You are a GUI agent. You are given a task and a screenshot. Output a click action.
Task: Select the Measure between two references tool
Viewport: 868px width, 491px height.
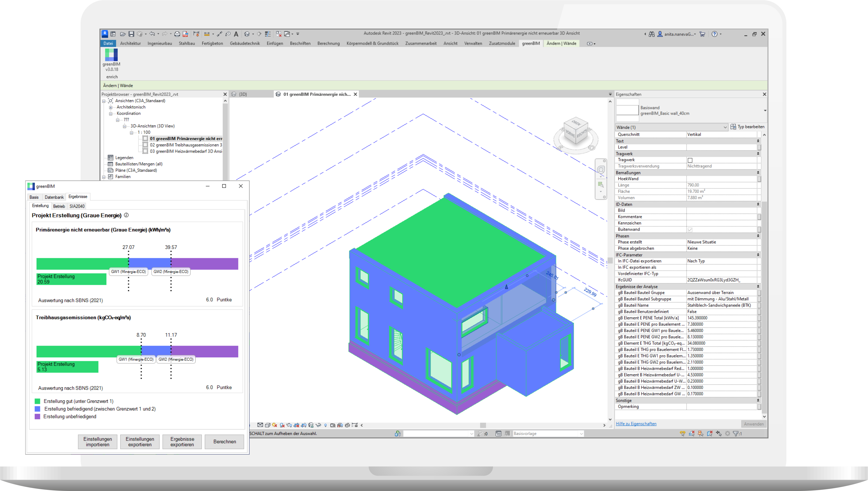click(207, 34)
